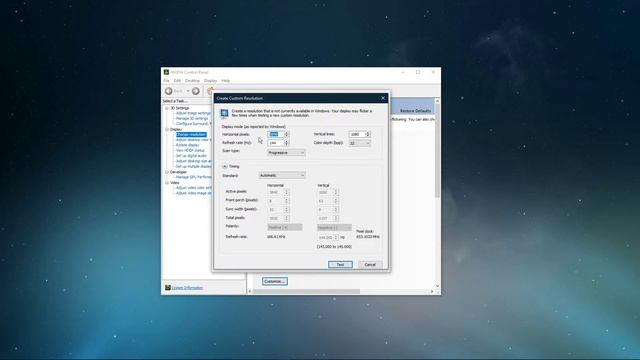Open the System Information link
The height and width of the screenshot is (360, 640).
click(187, 288)
